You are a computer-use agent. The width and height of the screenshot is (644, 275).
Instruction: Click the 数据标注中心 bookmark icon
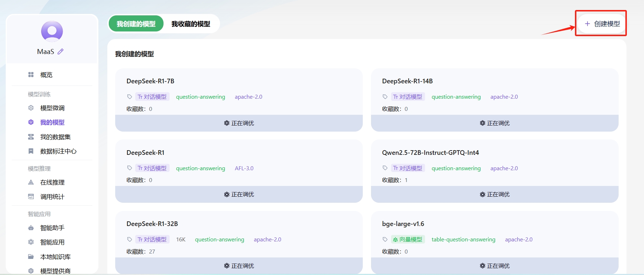point(31,151)
